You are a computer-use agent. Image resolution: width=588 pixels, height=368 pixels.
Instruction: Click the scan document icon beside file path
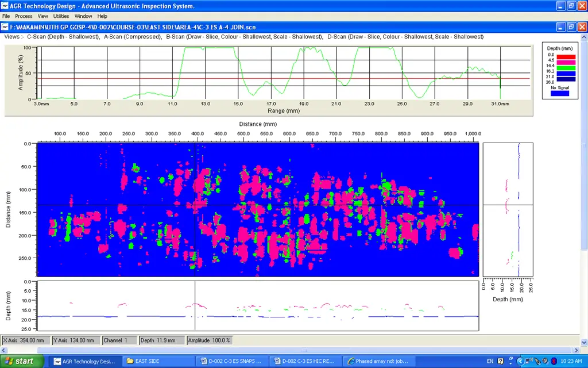[x=5, y=27]
